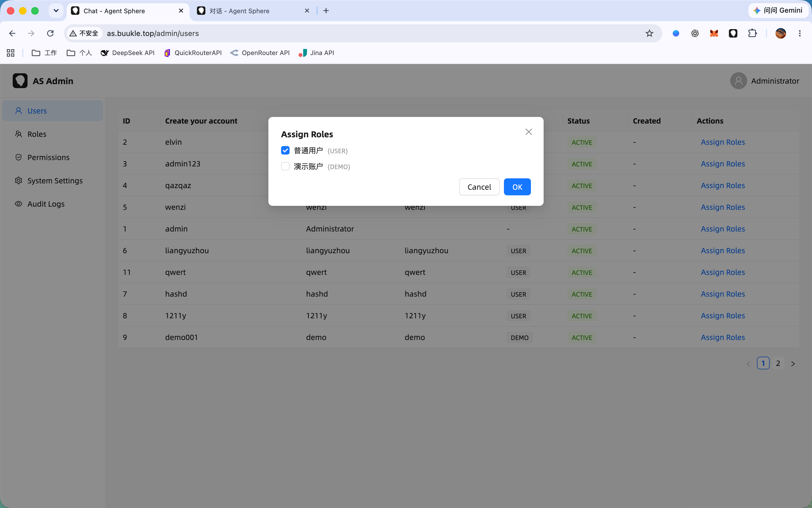Click the AS Admin logo icon
812x508 pixels.
(20, 81)
